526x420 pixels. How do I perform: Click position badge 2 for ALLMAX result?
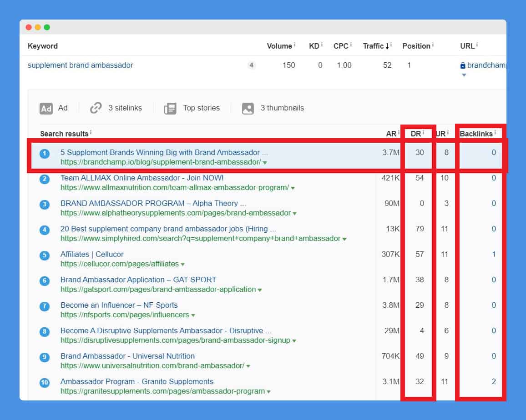pos(44,179)
